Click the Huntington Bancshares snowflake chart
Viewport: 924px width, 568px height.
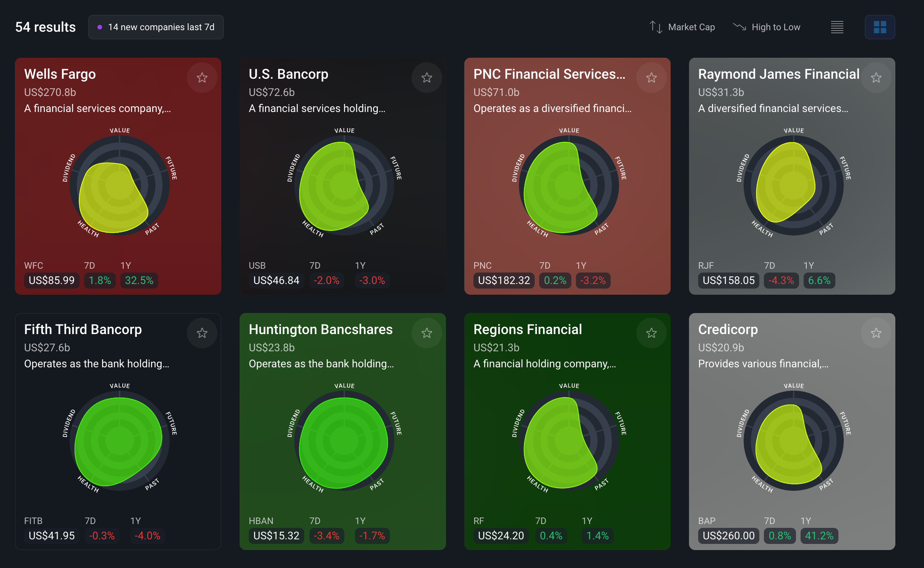344,440
